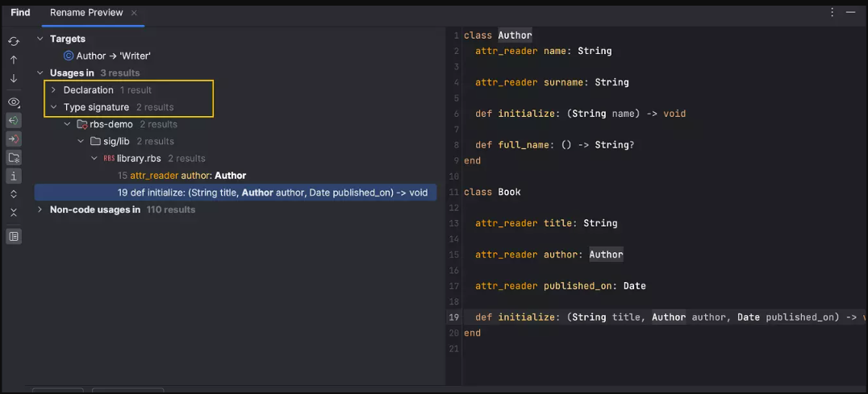This screenshot has height=394, width=868.
Task: Toggle the preview panel icon at bottom
Action: [x=14, y=237]
